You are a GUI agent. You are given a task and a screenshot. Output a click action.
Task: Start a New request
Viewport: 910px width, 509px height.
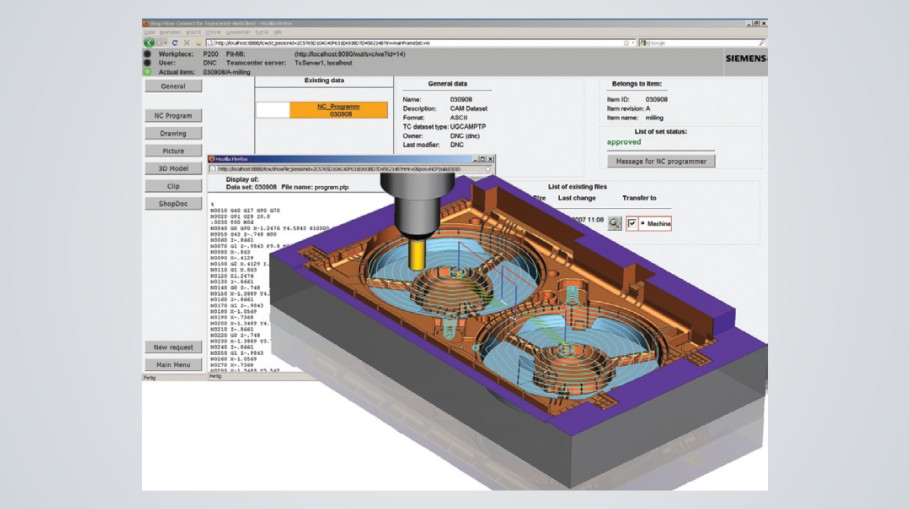pyautogui.click(x=173, y=347)
